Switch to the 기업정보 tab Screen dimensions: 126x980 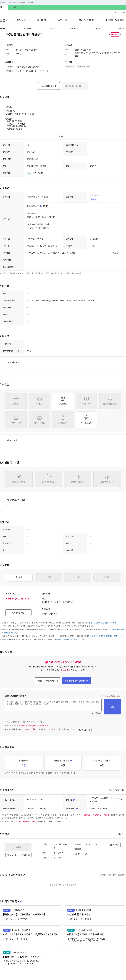click(x=121, y=28)
